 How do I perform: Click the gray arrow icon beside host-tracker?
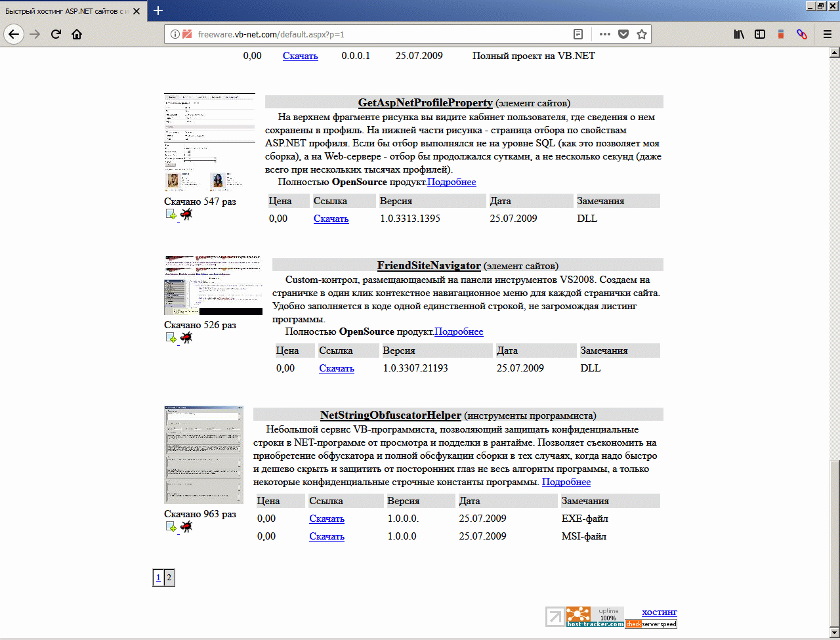point(555,617)
